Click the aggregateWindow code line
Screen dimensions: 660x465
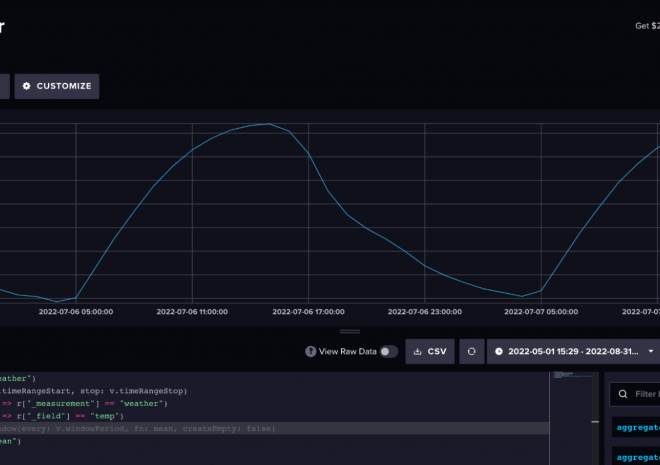pos(274,428)
